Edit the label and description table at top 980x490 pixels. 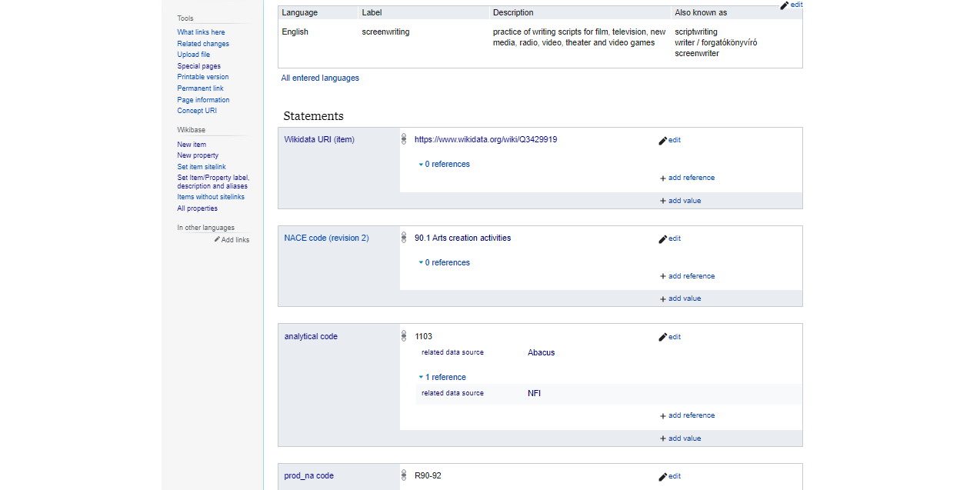click(x=791, y=5)
